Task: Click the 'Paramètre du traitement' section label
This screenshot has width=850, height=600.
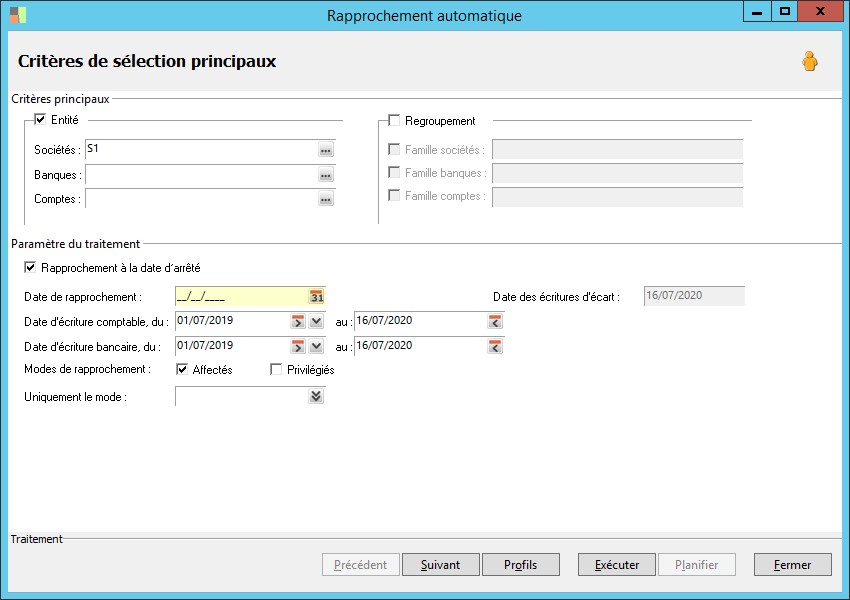Action: click(x=75, y=244)
